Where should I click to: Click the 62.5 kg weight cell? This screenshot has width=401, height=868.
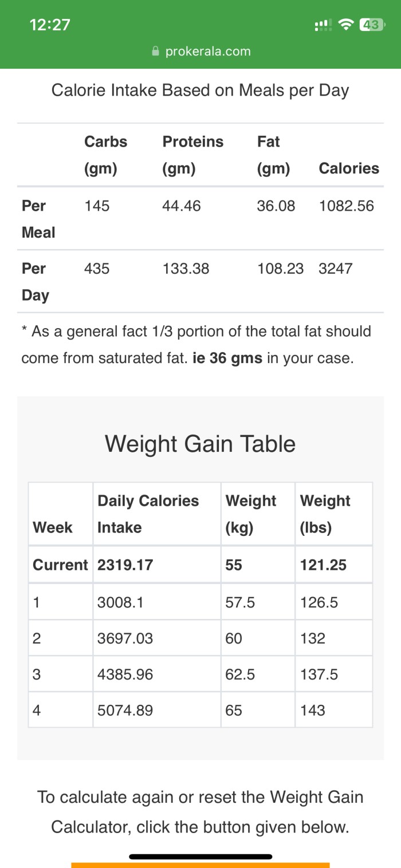240,674
